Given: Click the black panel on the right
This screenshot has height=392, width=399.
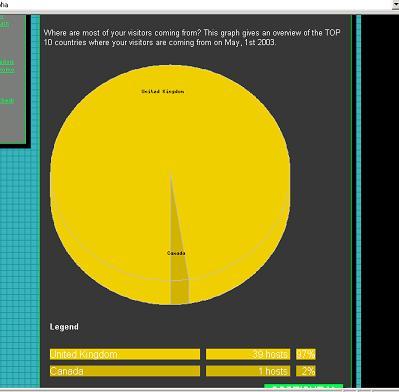Looking at the screenshot, I should 380,200.
